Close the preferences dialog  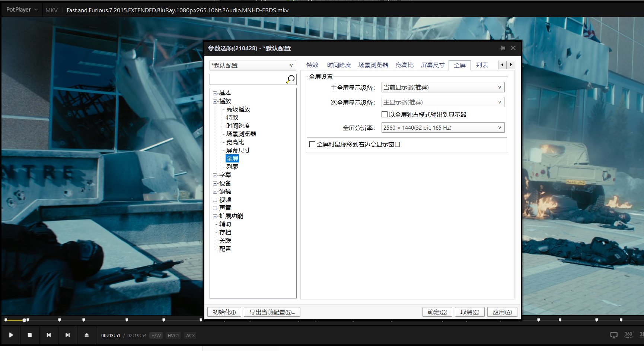[513, 48]
